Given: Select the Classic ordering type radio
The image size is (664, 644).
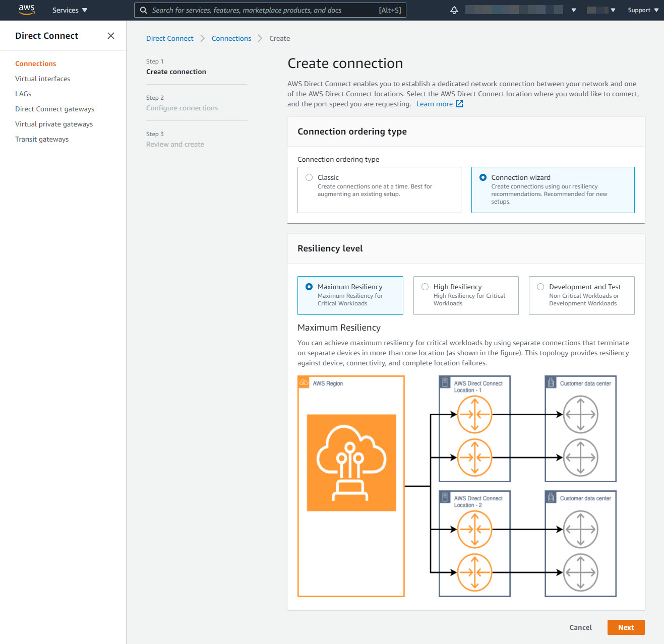Looking at the screenshot, I should coord(309,177).
